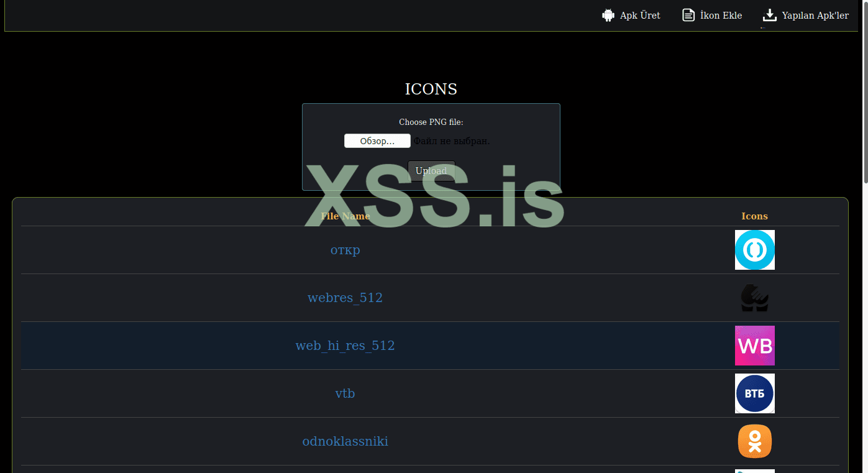The width and height of the screenshot is (868, 473).
Task: Click the dark webres_512 icon thumbnail
Action: tap(755, 298)
